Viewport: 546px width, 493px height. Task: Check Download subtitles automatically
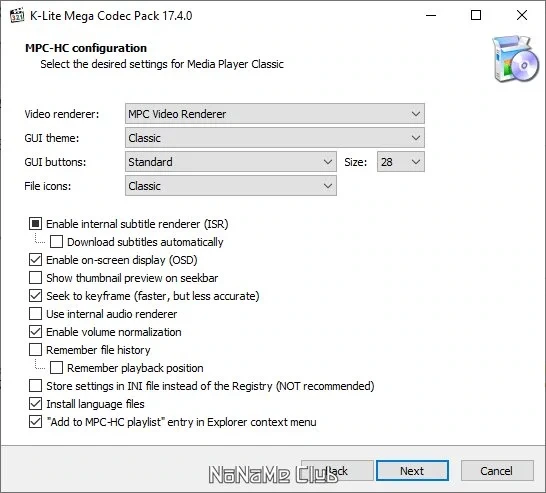click(x=56, y=242)
